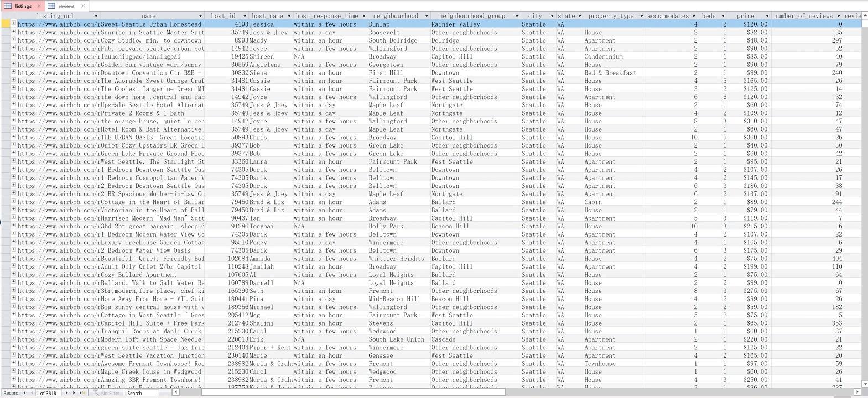
Task: Open the neighbourhood column filter dropdown
Action: coord(426,16)
